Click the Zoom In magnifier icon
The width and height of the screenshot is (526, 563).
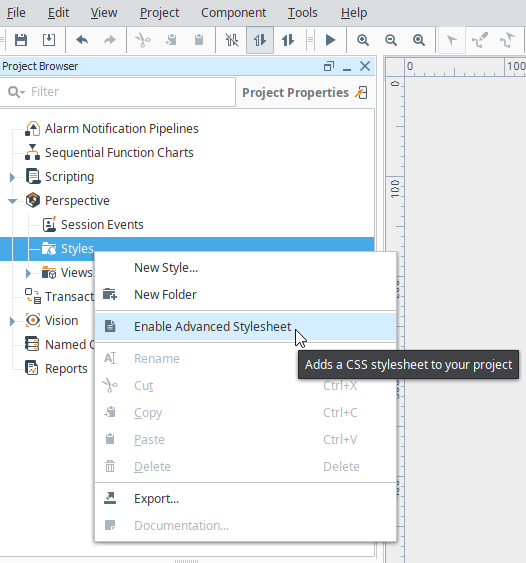(x=363, y=40)
